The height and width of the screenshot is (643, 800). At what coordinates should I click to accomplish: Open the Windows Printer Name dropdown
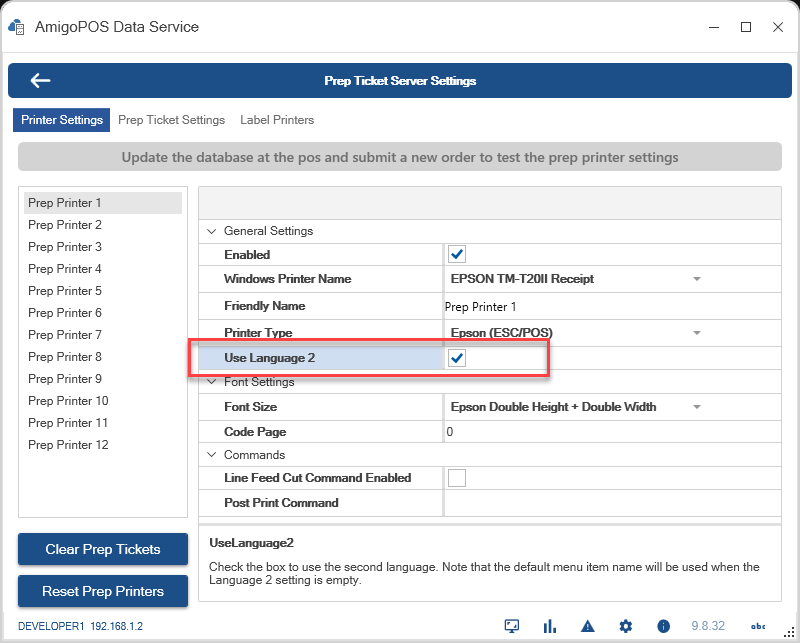coord(697,279)
